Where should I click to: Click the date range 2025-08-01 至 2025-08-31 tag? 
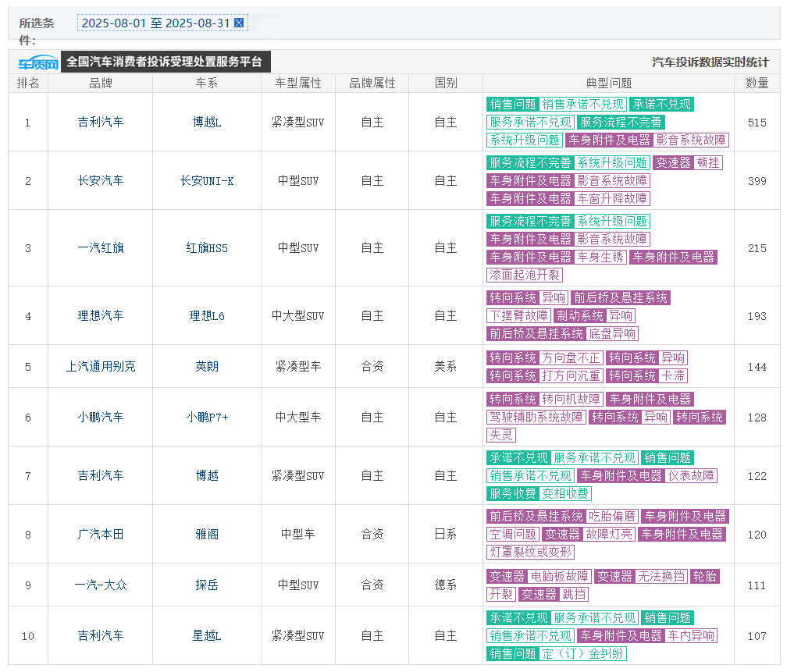click(x=162, y=23)
